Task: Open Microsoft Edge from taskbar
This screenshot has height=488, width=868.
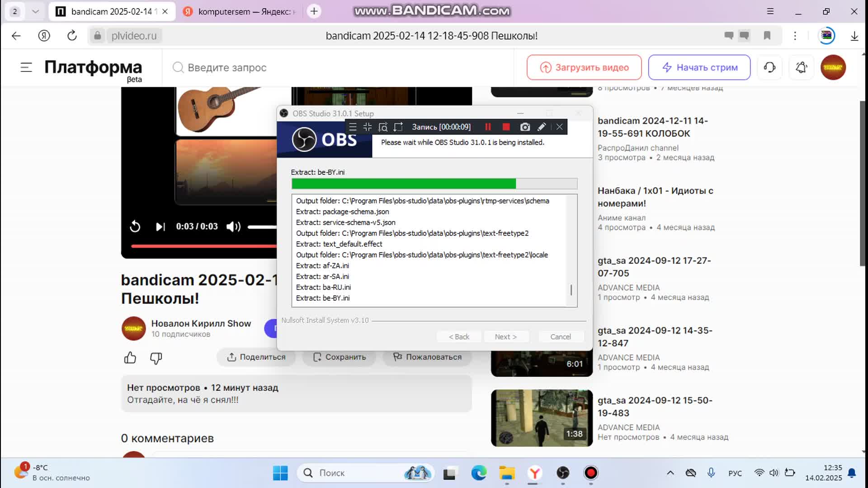Action: [479, 473]
